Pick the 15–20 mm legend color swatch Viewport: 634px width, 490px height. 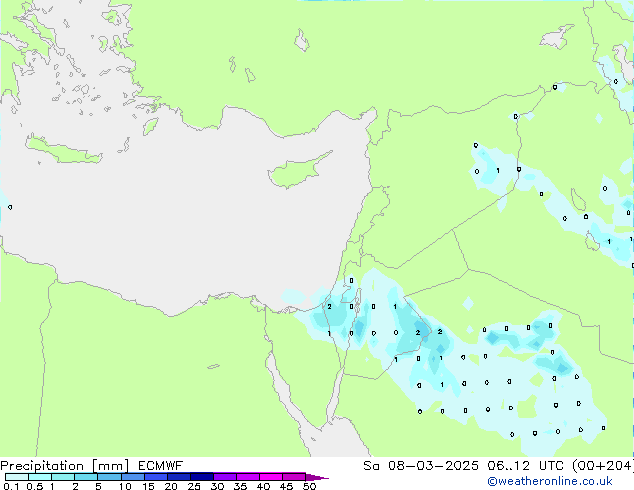coord(155,477)
